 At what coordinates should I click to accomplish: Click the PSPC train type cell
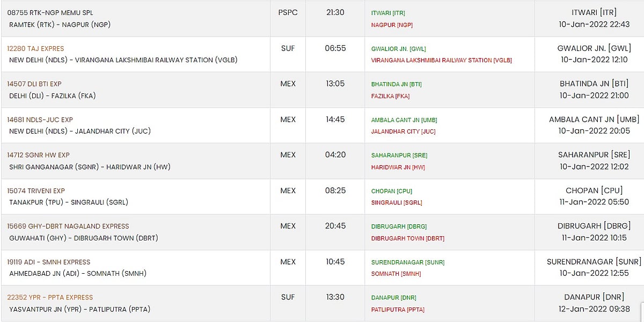(x=288, y=12)
